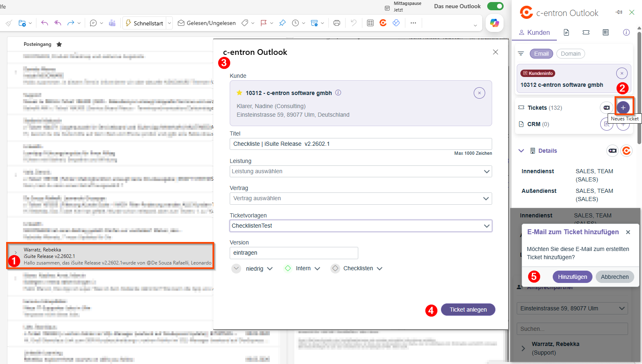Click the orange c-entron add-in toolbar icon
The image size is (642, 364).
(x=383, y=23)
